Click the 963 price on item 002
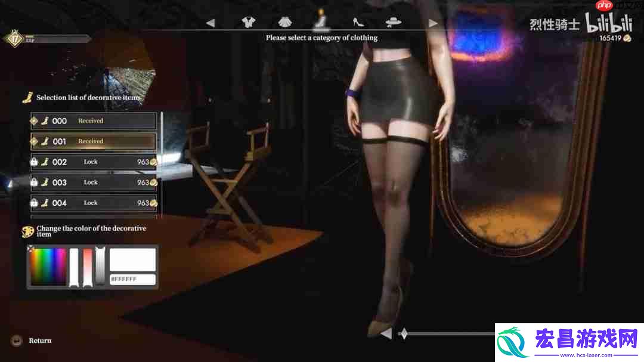Viewport: 644px width, 362px height. [x=143, y=162]
